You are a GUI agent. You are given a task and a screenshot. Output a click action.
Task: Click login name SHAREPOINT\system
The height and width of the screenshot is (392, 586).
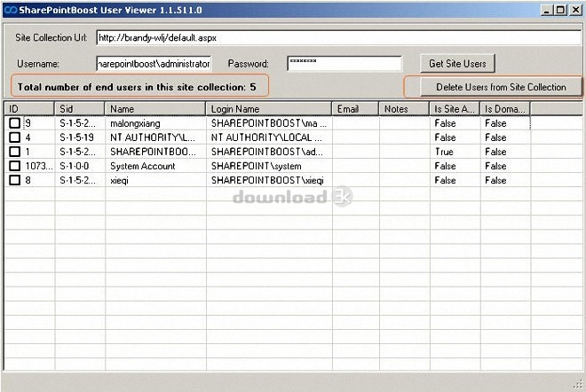[256, 166]
